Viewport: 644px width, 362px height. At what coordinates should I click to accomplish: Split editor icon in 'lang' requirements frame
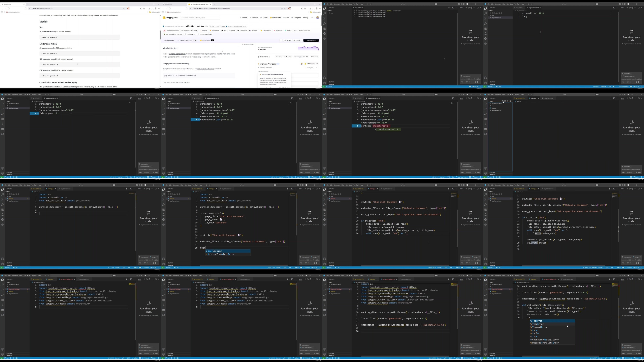(x=614, y=8)
